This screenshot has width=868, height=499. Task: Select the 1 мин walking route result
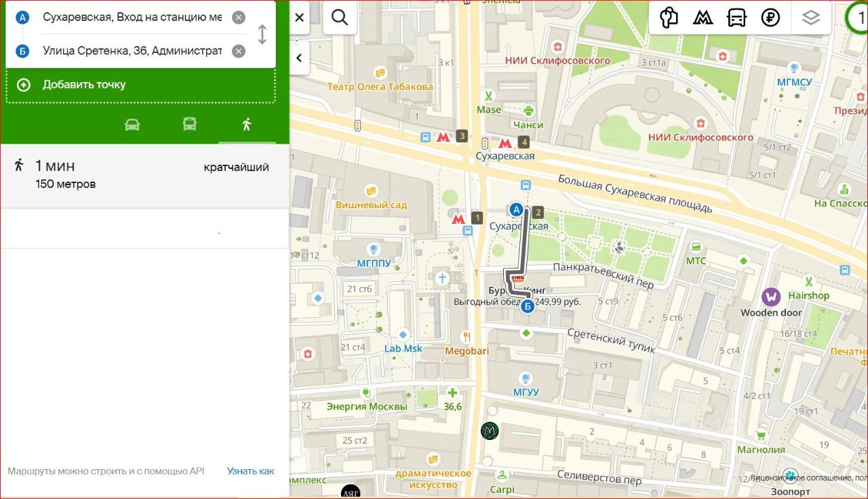pos(144,175)
